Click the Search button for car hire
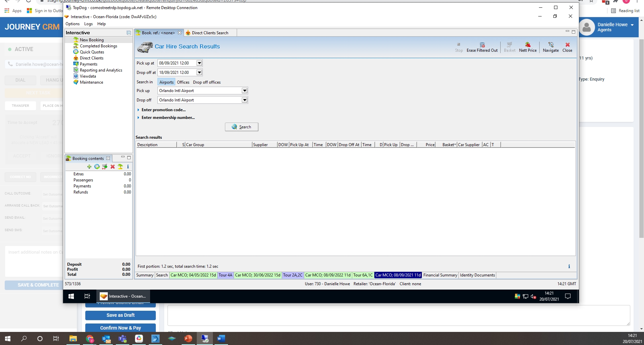Image resolution: width=644 pixels, height=345 pixels. (x=241, y=127)
